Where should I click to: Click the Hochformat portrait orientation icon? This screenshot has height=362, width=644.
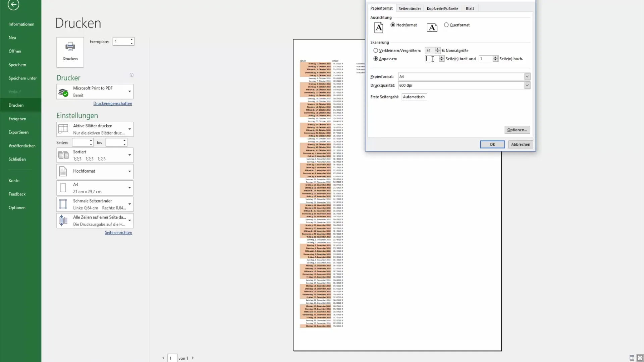[379, 27]
